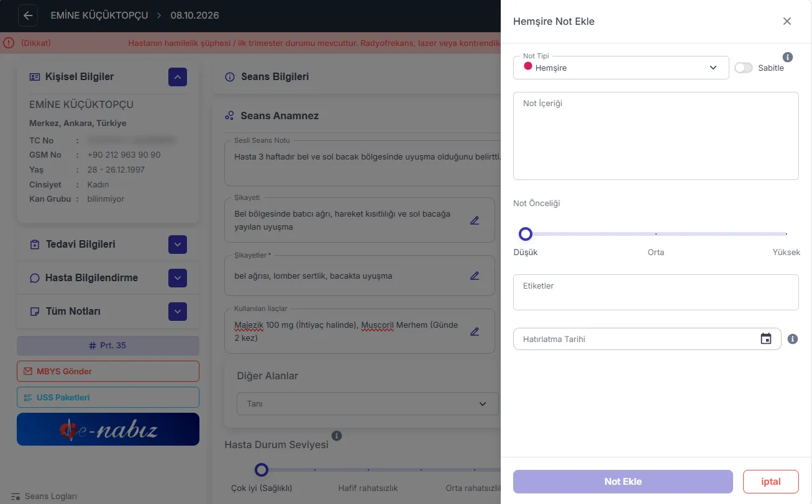
Task: Click the Sesli Seans Notu text field
Action: pos(363,163)
